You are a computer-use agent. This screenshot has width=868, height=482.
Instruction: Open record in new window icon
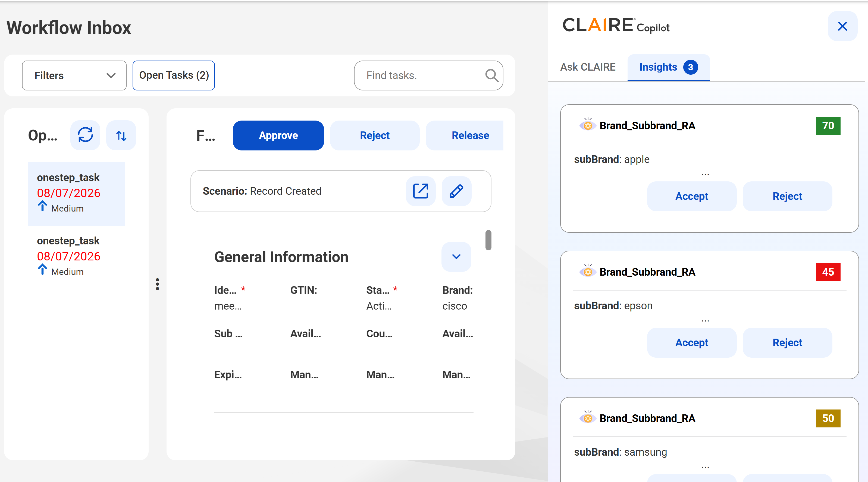coord(421,191)
